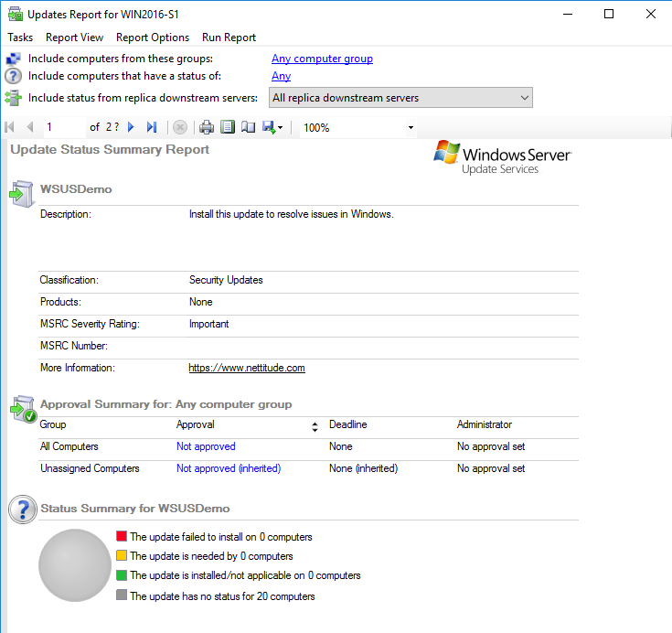Click the yellow needed-update swatch
This screenshot has width=672, height=633.
122,555
